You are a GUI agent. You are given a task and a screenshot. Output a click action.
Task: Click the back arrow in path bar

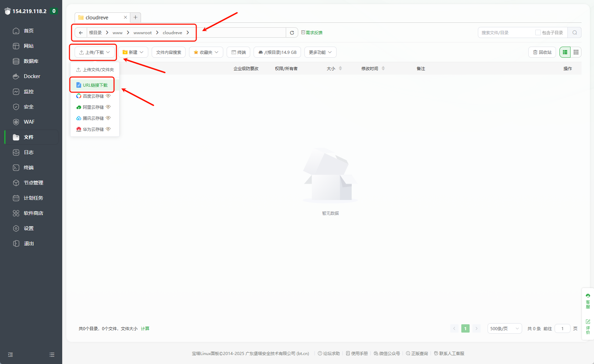pyautogui.click(x=81, y=33)
